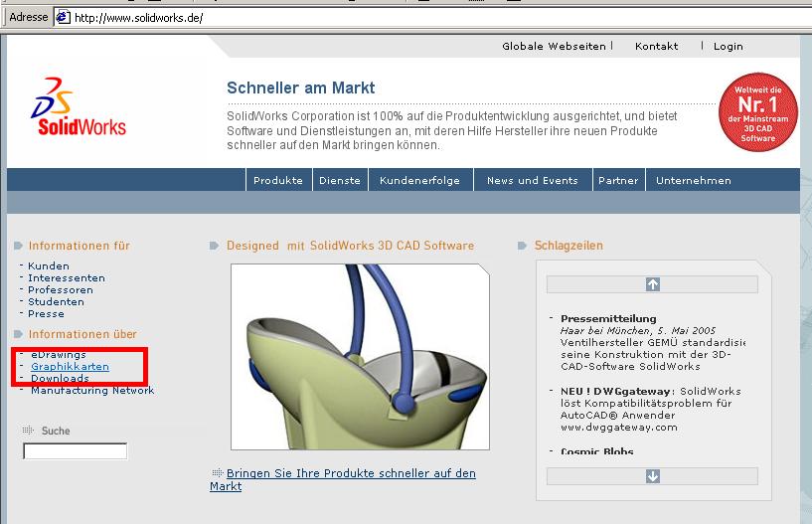Click the down arrow in Schlagzeilen box

[653, 476]
